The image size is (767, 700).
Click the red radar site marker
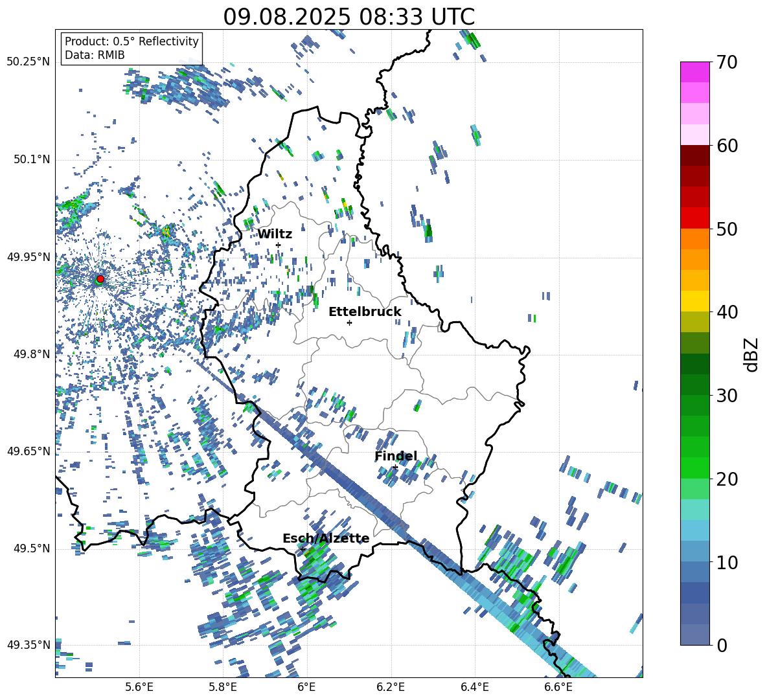point(100,279)
